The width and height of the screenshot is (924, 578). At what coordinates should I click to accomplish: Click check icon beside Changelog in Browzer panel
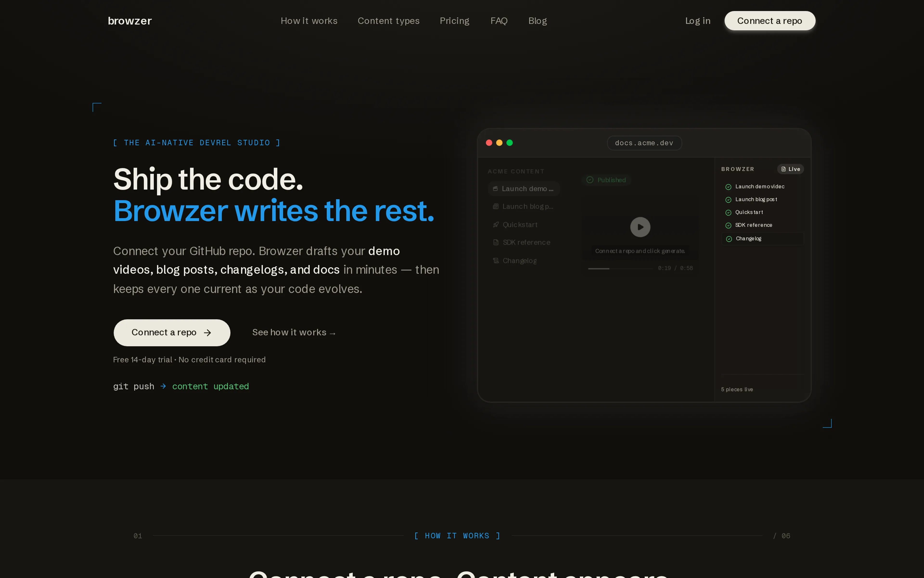click(x=729, y=239)
